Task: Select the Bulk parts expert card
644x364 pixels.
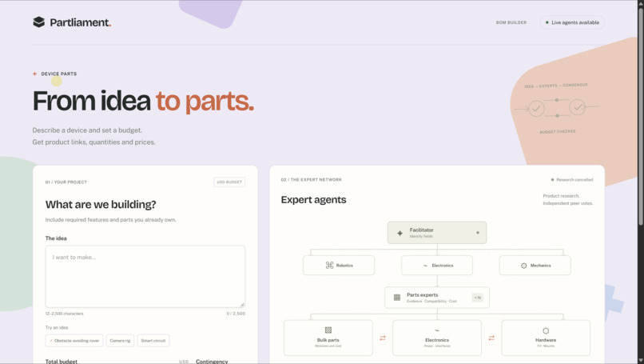Action: pos(328,338)
